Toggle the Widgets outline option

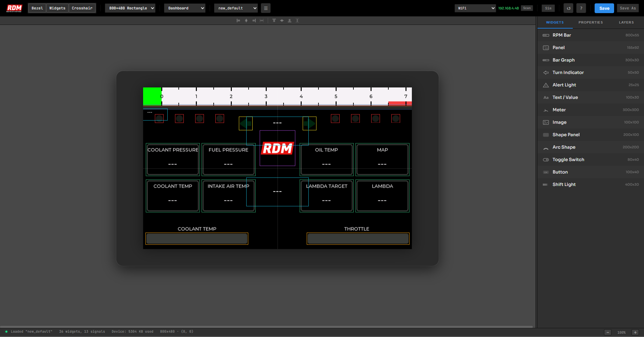coord(57,8)
